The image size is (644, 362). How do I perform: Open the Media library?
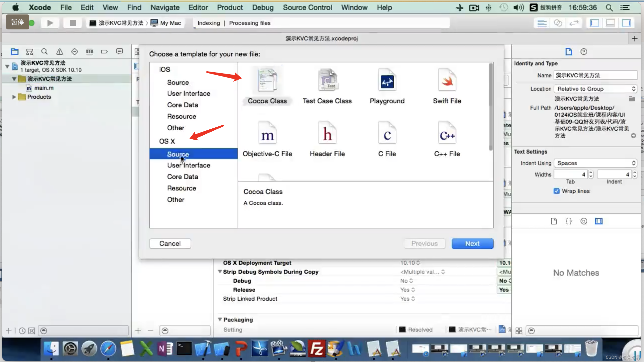(x=599, y=221)
